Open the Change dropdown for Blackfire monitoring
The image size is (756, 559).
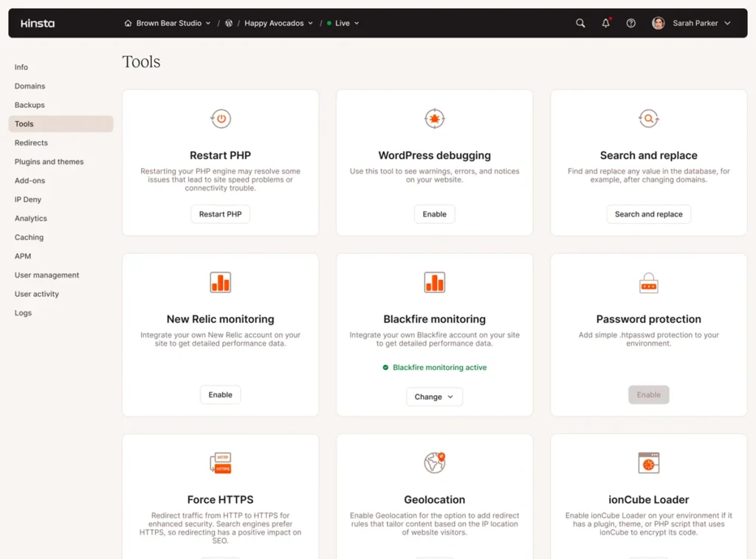click(434, 397)
